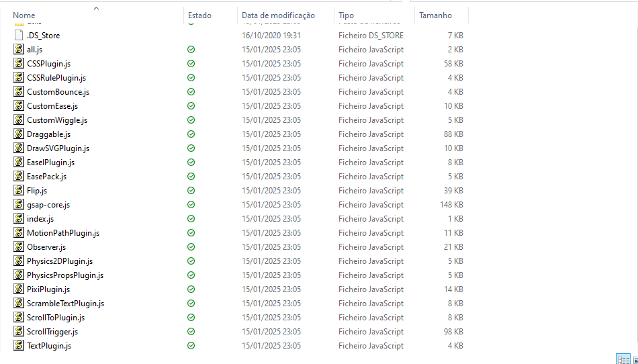Select the file name Observer.js
The height and width of the screenshot is (364, 638).
(46, 247)
